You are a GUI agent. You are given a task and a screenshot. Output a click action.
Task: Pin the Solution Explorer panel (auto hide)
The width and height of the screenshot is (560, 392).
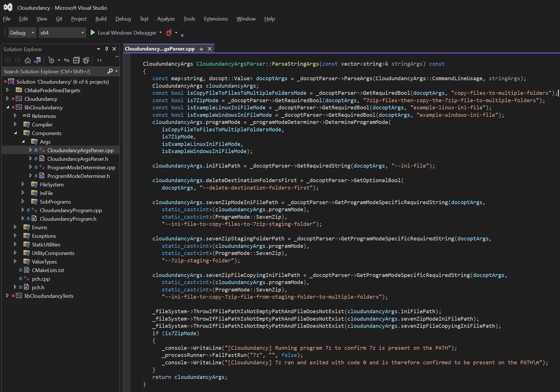click(x=107, y=49)
